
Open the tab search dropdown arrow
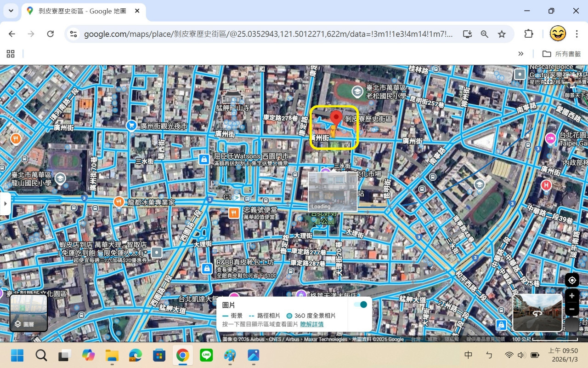[11, 11]
